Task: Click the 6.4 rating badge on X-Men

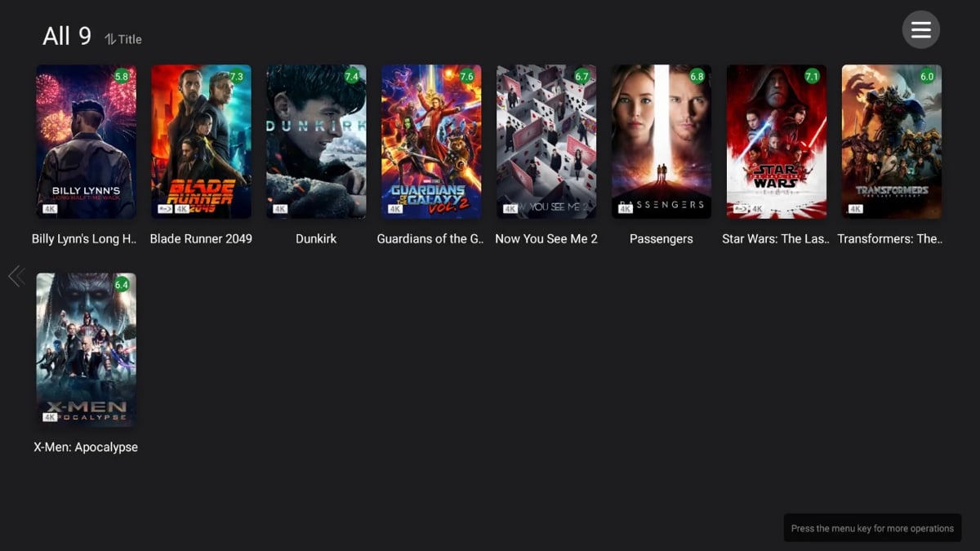Action: [x=122, y=285]
